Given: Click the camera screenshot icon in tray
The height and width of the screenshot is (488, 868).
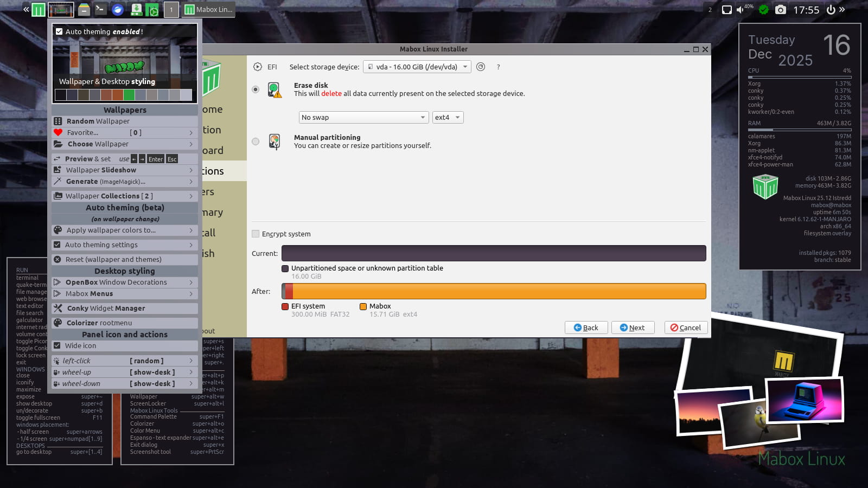Looking at the screenshot, I should click(780, 10).
